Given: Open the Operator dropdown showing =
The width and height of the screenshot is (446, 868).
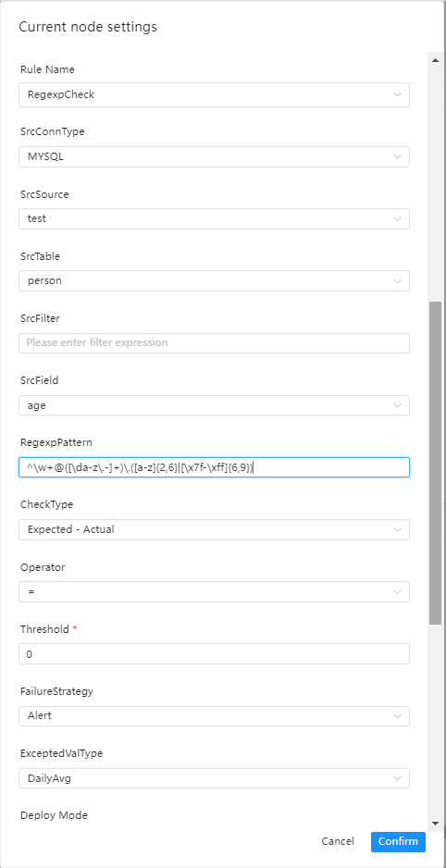Looking at the screenshot, I should pyautogui.click(x=214, y=591).
